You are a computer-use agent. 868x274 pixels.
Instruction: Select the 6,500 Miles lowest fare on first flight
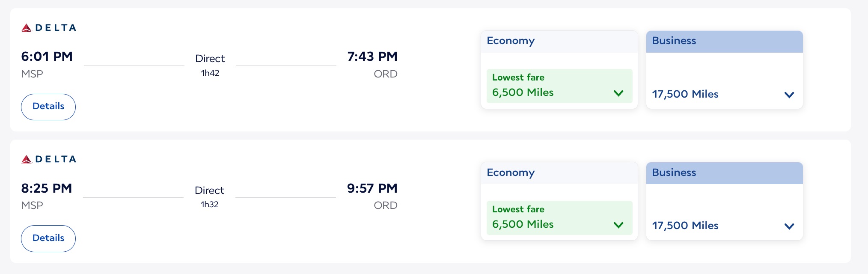tap(523, 92)
